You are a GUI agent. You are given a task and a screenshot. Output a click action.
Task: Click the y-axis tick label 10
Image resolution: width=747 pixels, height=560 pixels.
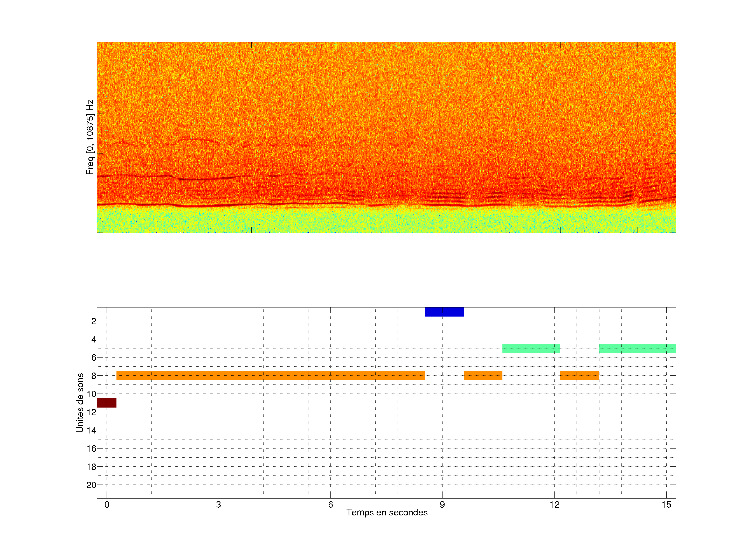click(x=91, y=394)
